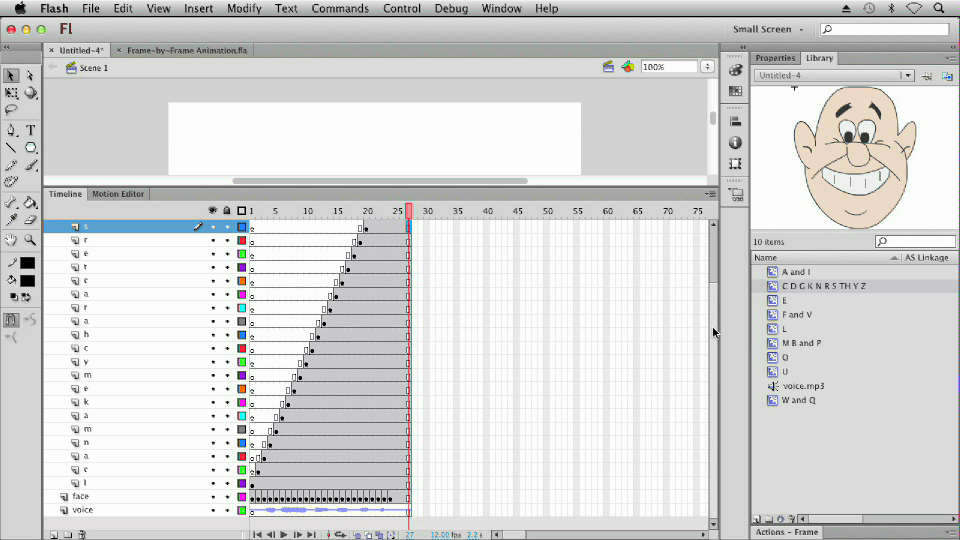Pin current library button
The height and width of the screenshot is (540, 960).
click(x=927, y=76)
